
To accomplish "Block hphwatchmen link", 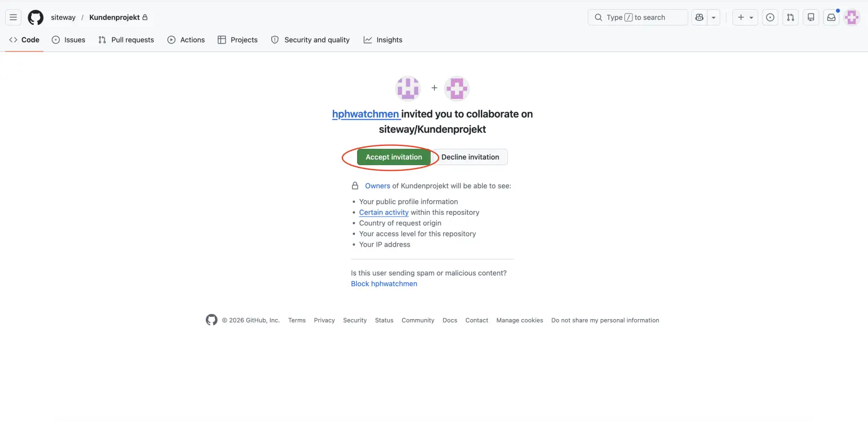I will pos(384,283).
